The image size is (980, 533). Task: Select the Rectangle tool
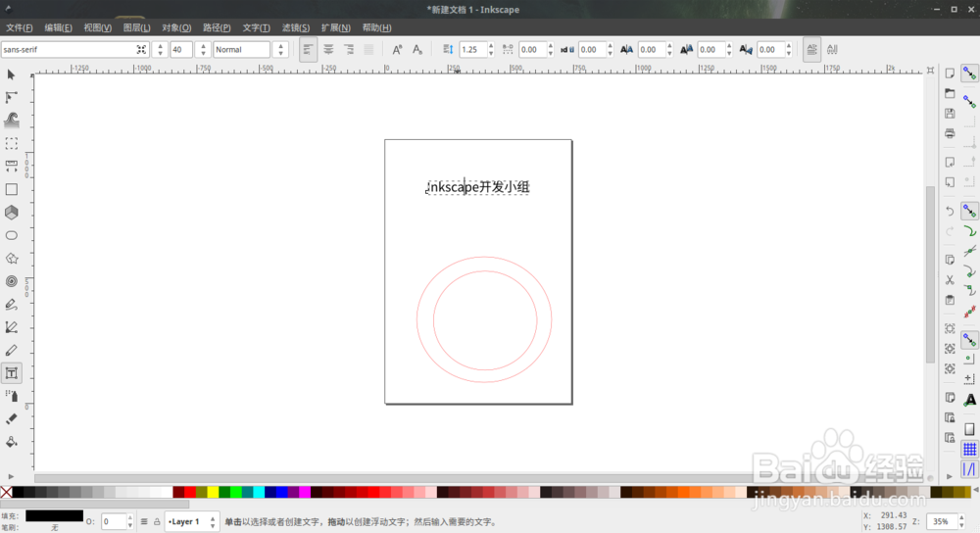click(x=11, y=189)
